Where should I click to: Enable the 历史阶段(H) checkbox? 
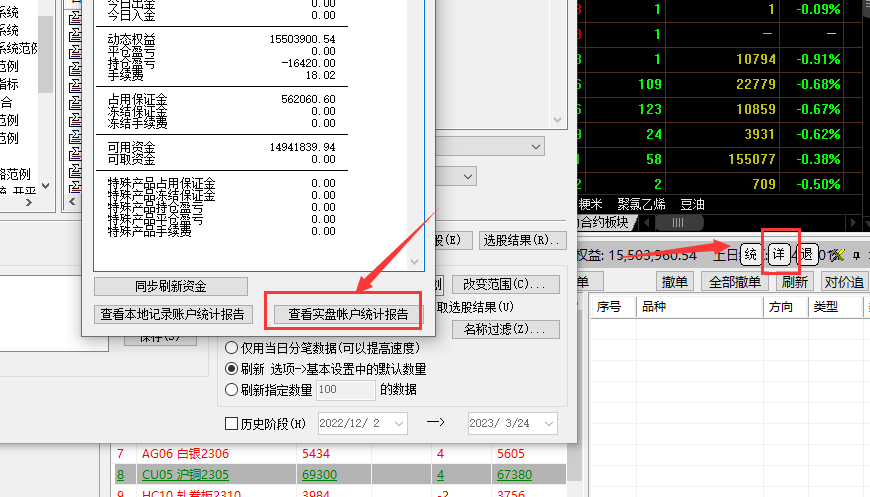(x=231, y=424)
